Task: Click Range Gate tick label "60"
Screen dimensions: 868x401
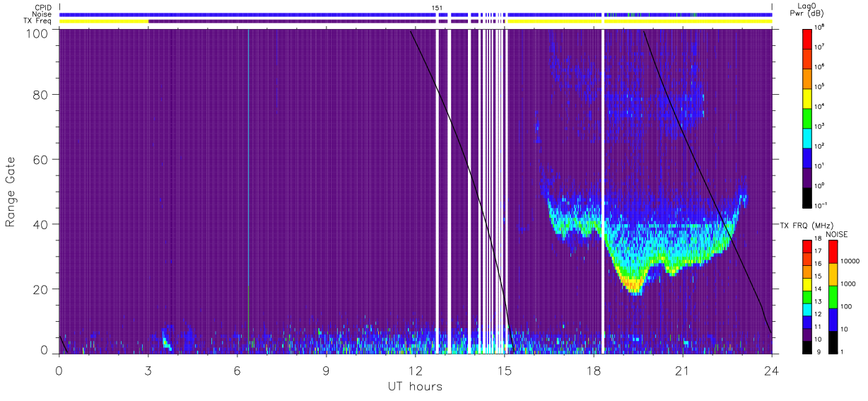Action: coord(41,159)
